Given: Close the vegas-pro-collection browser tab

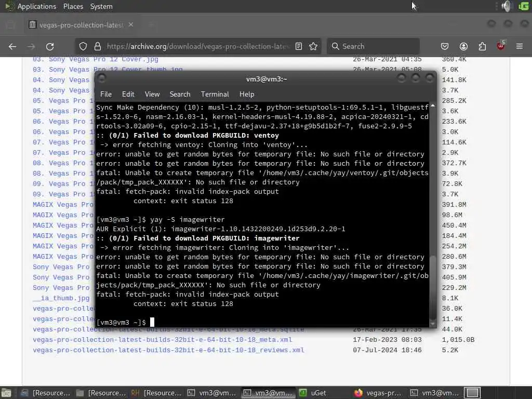Looking at the screenshot, I should pyautogui.click(x=131, y=25).
